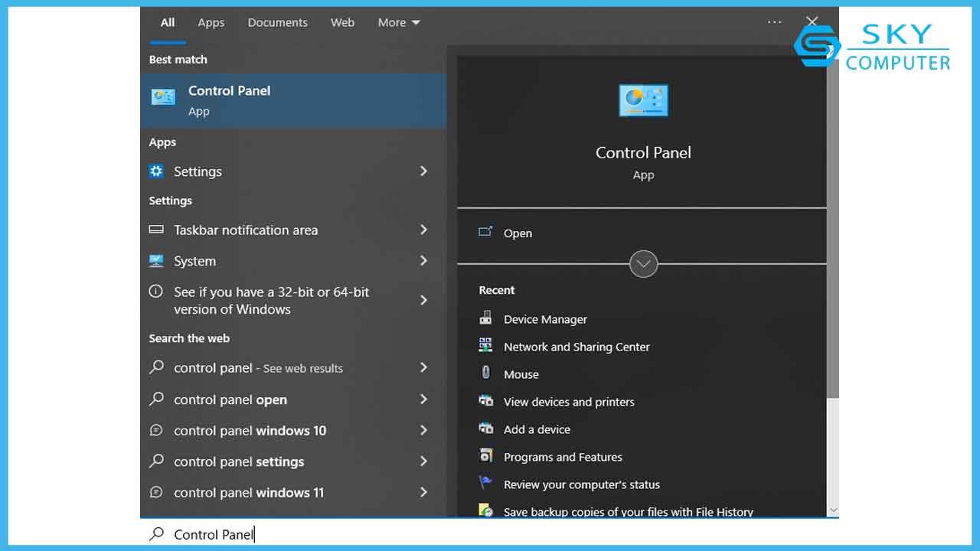
Task: Click Open in the preview pane
Action: tap(518, 233)
